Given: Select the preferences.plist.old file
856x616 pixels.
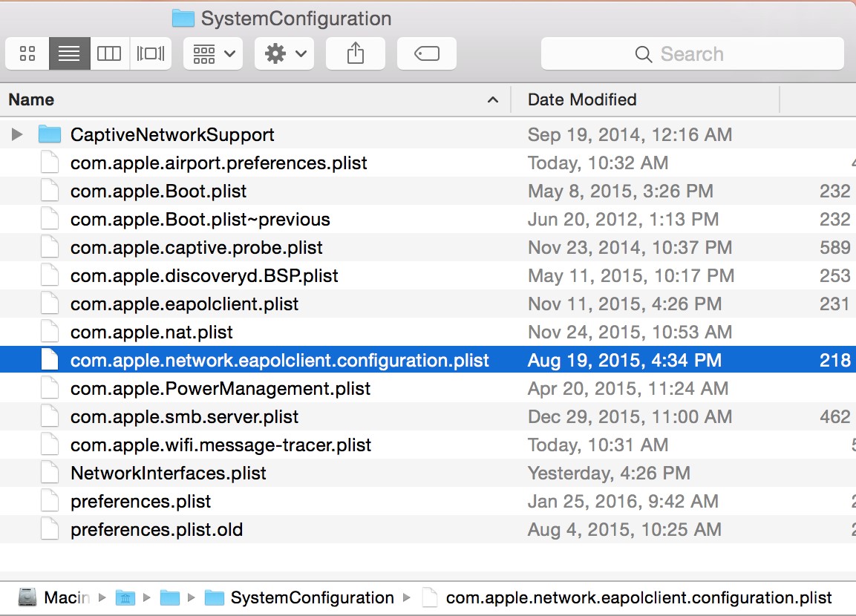Looking at the screenshot, I should click(x=157, y=530).
